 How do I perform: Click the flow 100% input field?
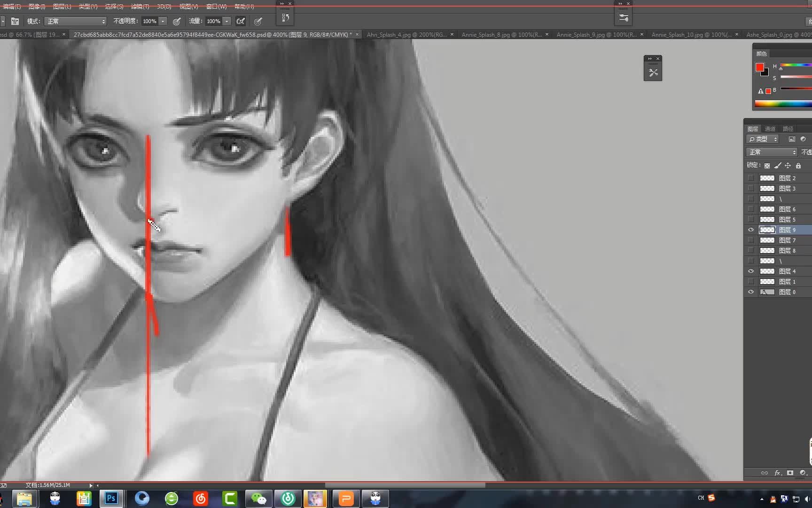click(214, 21)
